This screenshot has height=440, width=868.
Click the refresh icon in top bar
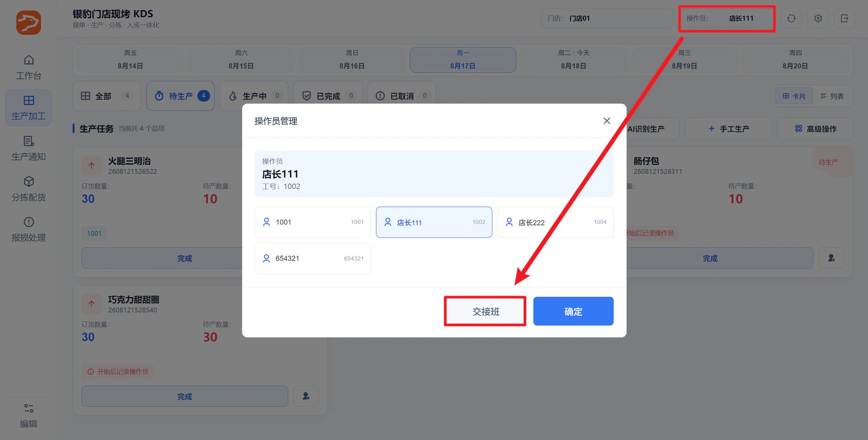click(x=791, y=19)
